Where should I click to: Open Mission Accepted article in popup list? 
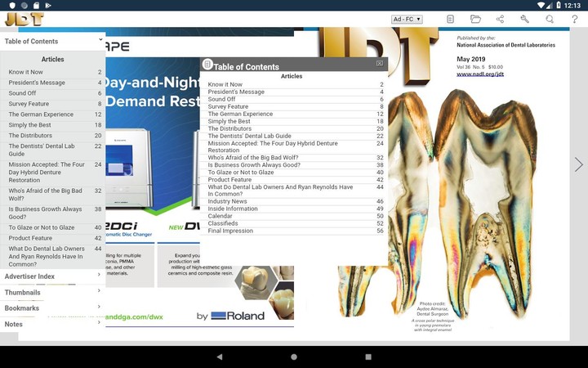click(294, 147)
